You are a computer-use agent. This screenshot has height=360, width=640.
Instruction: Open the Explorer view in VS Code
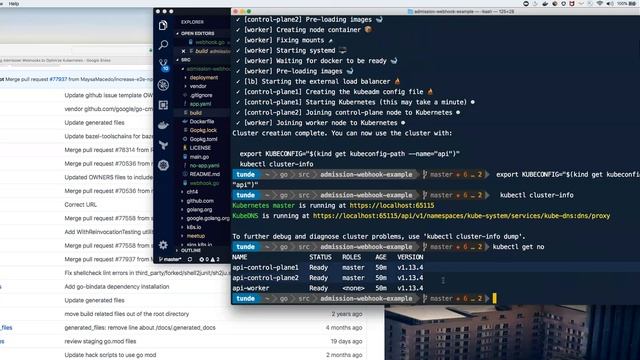163,25
